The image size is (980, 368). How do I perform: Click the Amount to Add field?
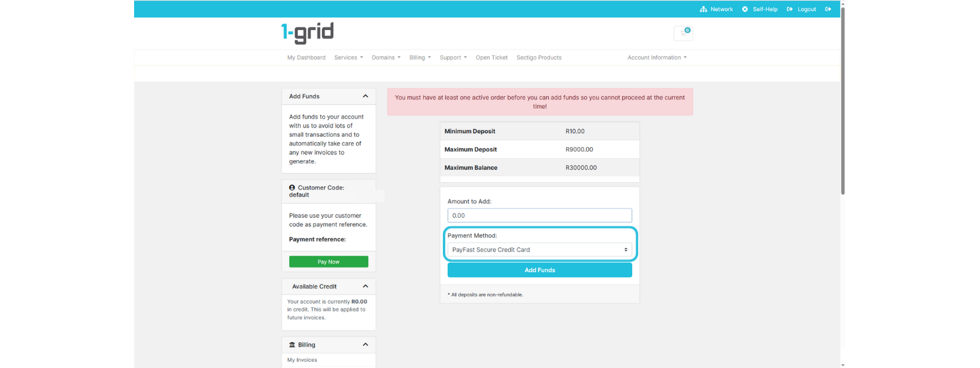539,215
